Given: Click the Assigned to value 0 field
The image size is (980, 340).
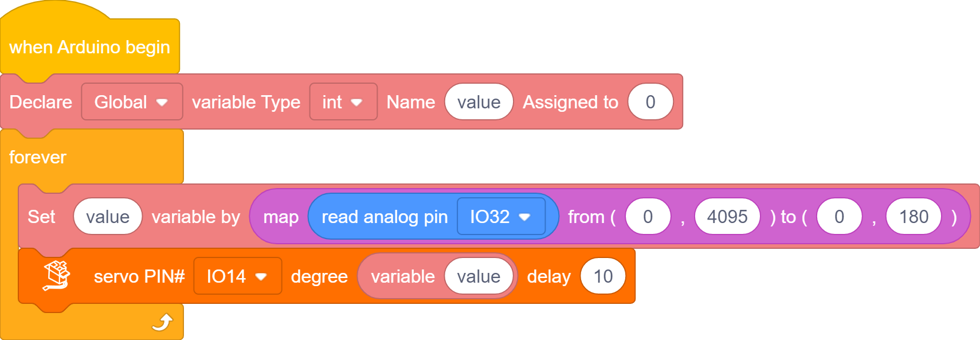Looking at the screenshot, I should tap(650, 101).
